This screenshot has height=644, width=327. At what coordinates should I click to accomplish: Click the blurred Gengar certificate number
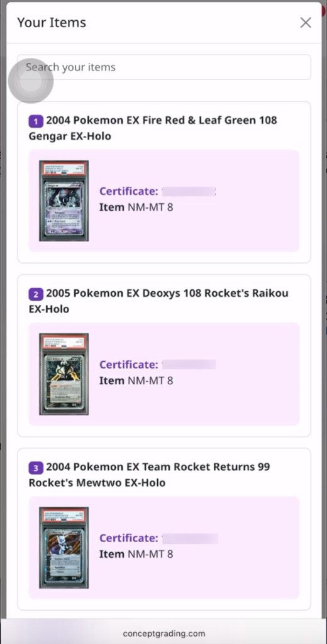click(189, 191)
